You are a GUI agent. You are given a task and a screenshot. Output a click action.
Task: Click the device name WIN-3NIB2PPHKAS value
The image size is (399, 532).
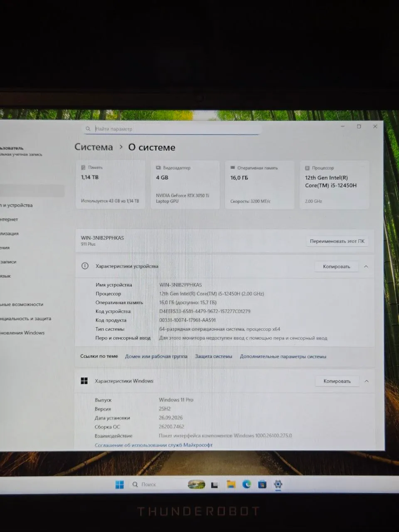180,285
